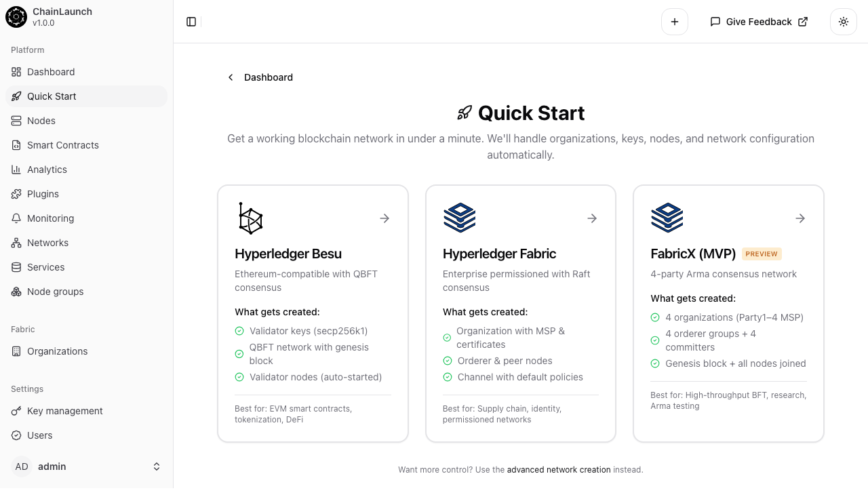Click the back chevron next to Dashboard

pyautogui.click(x=231, y=77)
